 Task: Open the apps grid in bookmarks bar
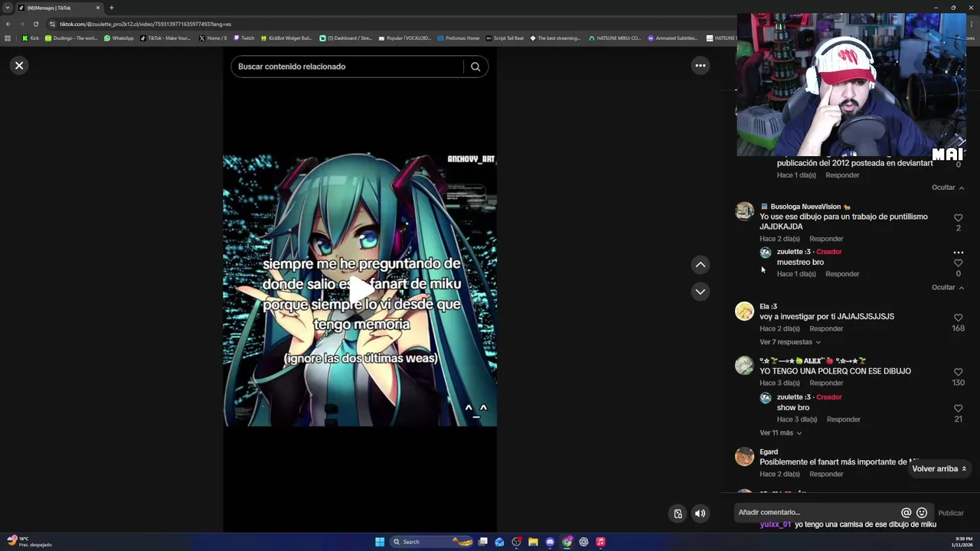click(8, 38)
